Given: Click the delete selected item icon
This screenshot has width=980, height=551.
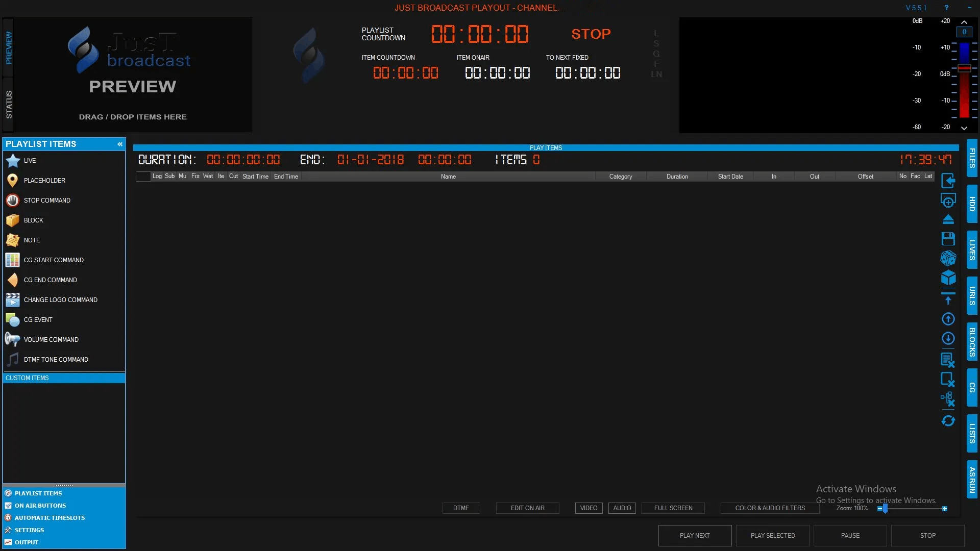Looking at the screenshot, I should (948, 379).
